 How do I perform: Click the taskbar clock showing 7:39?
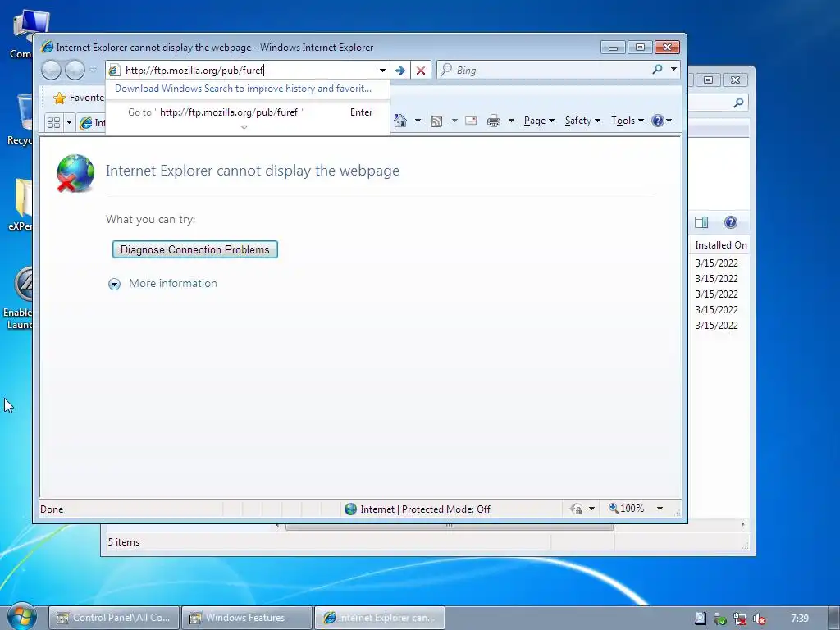pyautogui.click(x=800, y=619)
